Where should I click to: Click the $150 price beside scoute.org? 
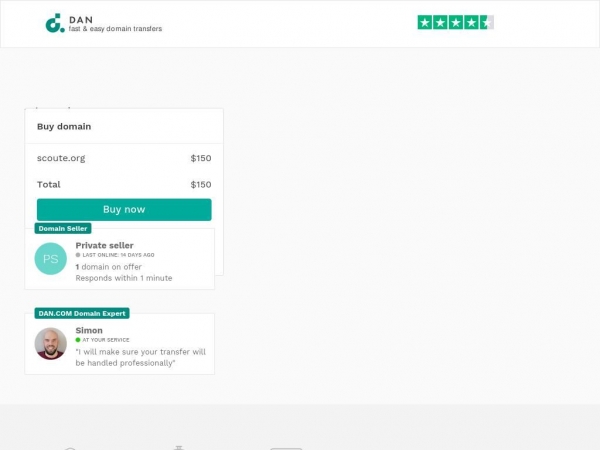[x=201, y=158]
